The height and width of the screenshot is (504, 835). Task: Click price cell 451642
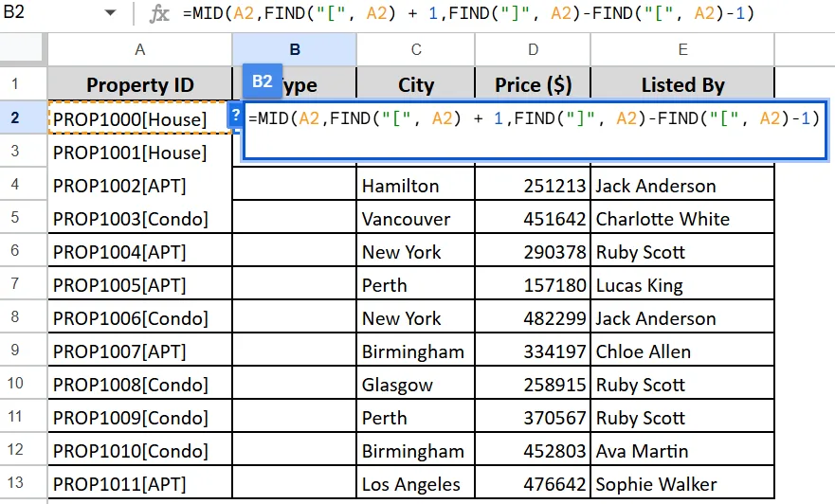(x=533, y=218)
